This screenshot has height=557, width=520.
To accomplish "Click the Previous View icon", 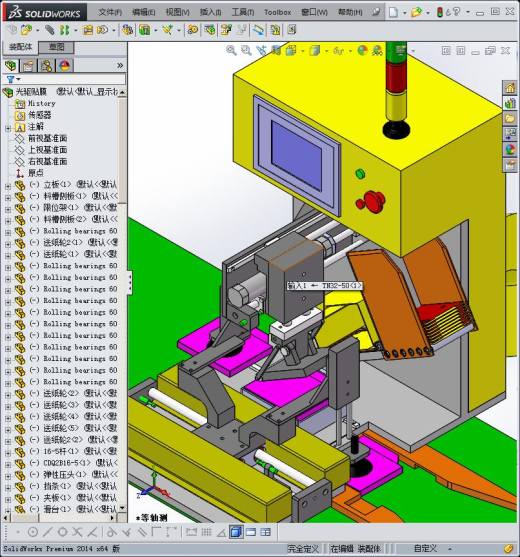I will (261, 50).
